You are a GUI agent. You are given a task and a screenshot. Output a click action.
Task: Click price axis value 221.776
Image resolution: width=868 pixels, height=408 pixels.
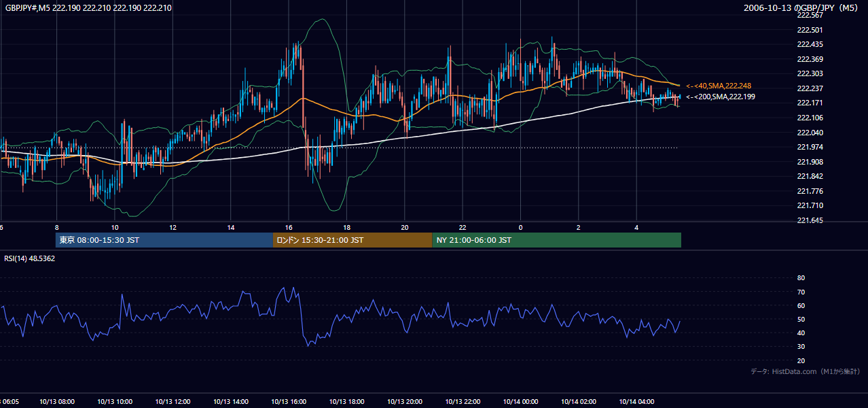pos(810,191)
